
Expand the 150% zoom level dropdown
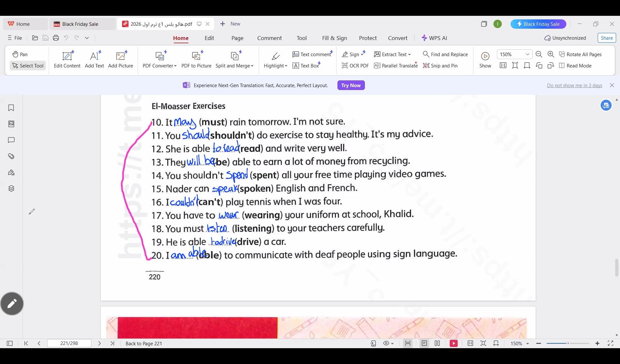pyautogui.click(x=527, y=54)
